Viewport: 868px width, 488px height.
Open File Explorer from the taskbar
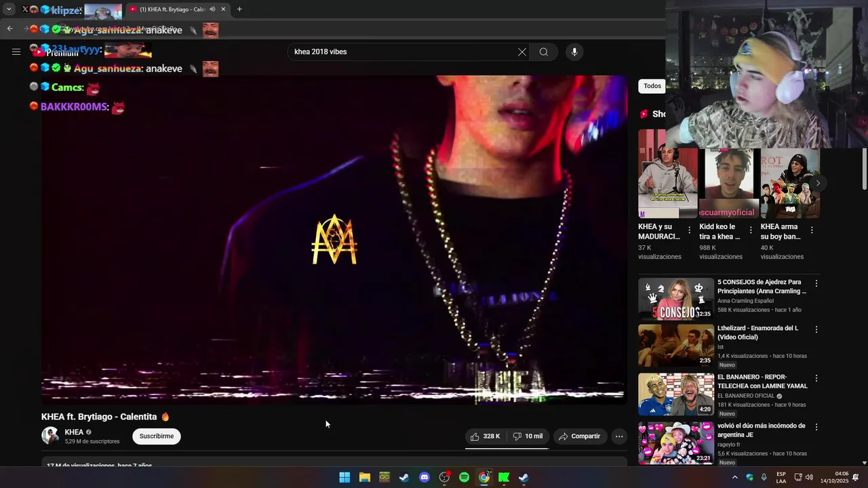pos(365,477)
